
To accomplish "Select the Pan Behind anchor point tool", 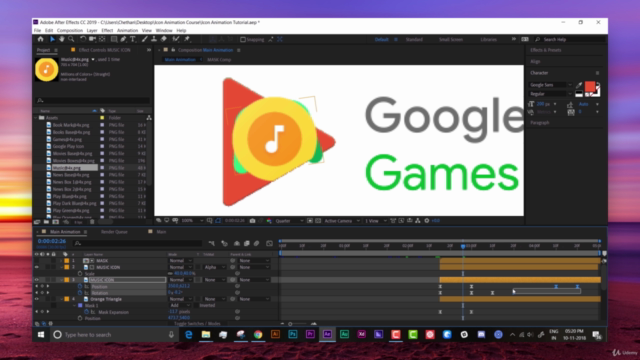I will click(102, 39).
